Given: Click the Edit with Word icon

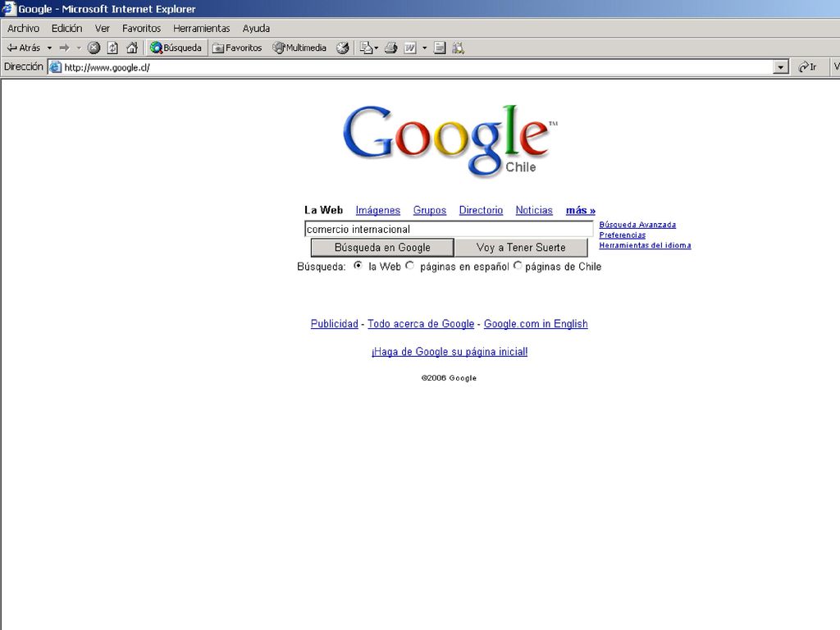Looking at the screenshot, I should click(410, 48).
